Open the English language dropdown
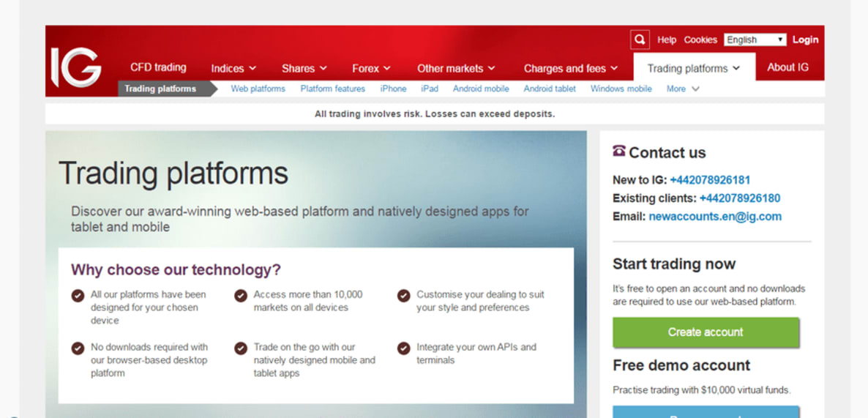 click(x=755, y=40)
